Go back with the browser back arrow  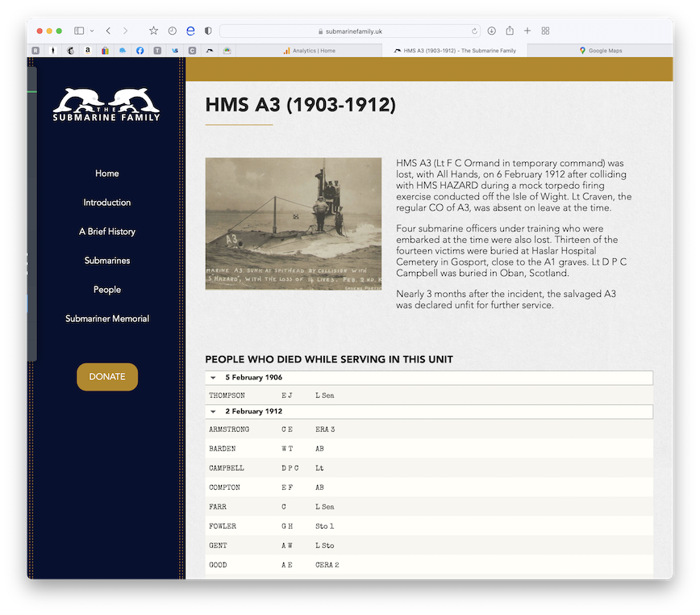(x=108, y=31)
